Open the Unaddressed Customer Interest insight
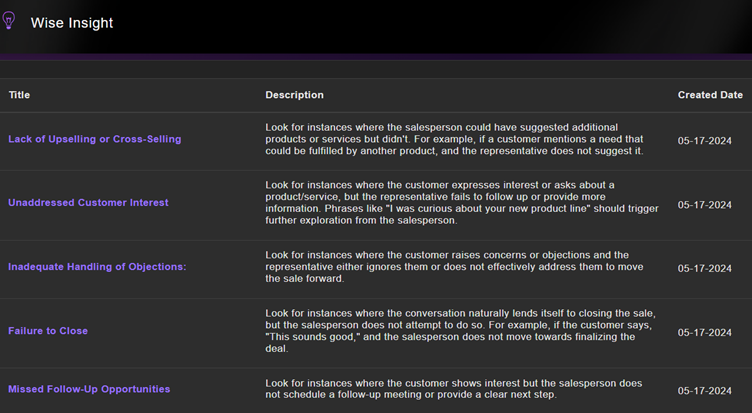The height and width of the screenshot is (413, 752). click(x=88, y=203)
